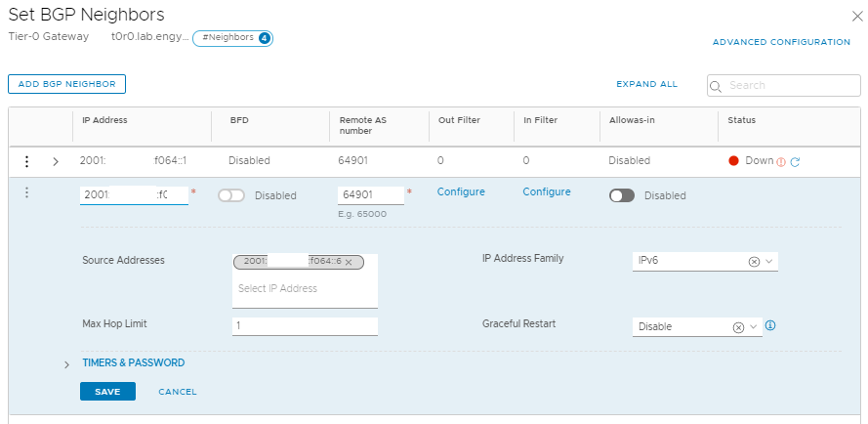Clear the Graceful Restart selection
This screenshot has height=424, width=868.
(x=738, y=326)
